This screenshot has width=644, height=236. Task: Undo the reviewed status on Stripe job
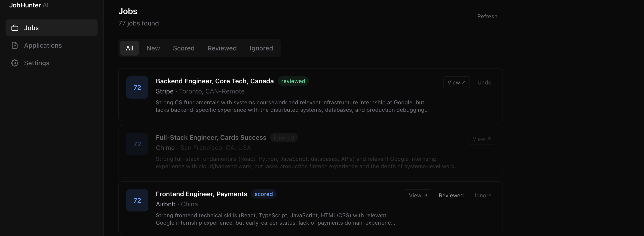484,82
